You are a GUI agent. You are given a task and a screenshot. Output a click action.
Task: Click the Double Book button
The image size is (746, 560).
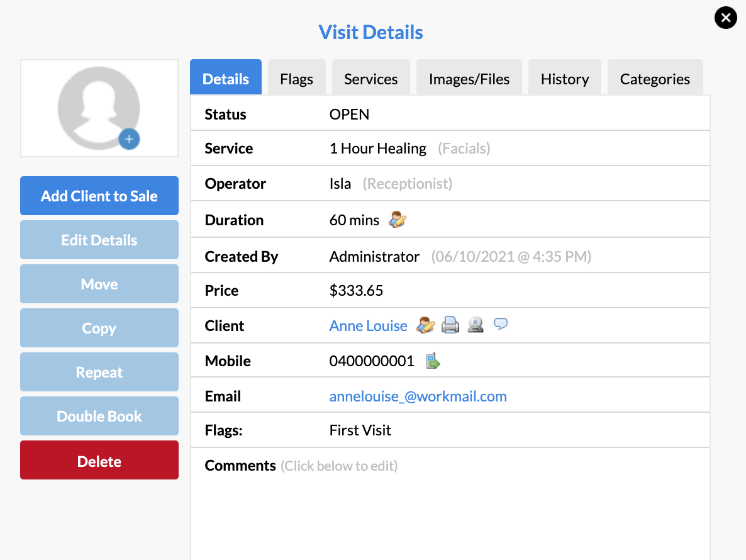click(x=99, y=416)
